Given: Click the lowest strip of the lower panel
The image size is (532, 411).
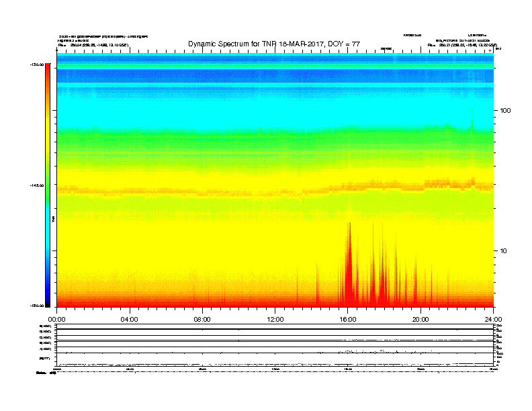Looking at the screenshot, I should click(x=275, y=360).
